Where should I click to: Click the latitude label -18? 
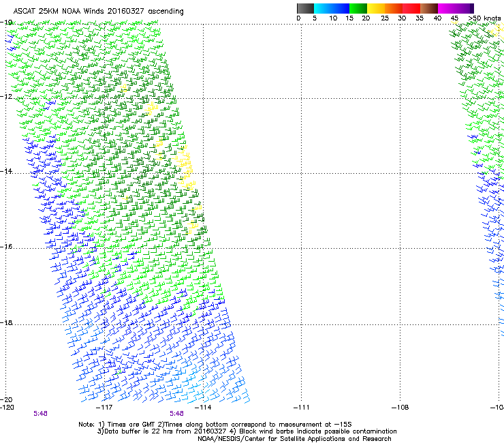[6, 322]
